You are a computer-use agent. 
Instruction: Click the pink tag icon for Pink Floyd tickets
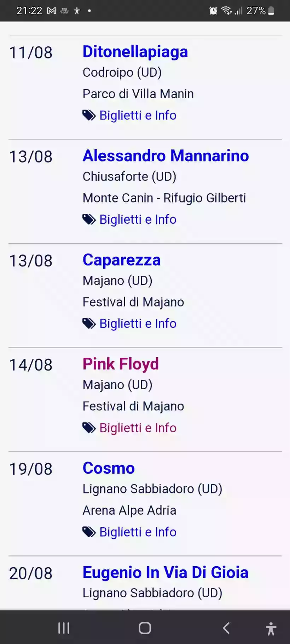click(x=88, y=427)
